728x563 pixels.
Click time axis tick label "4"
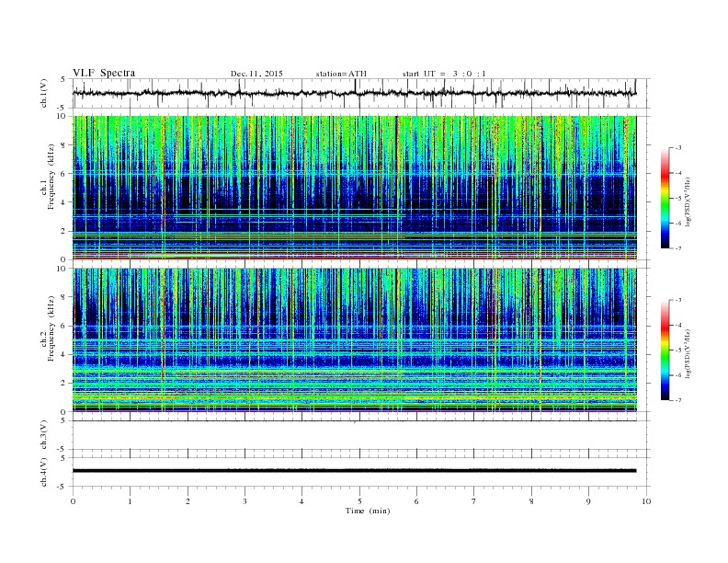click(301, 501)
